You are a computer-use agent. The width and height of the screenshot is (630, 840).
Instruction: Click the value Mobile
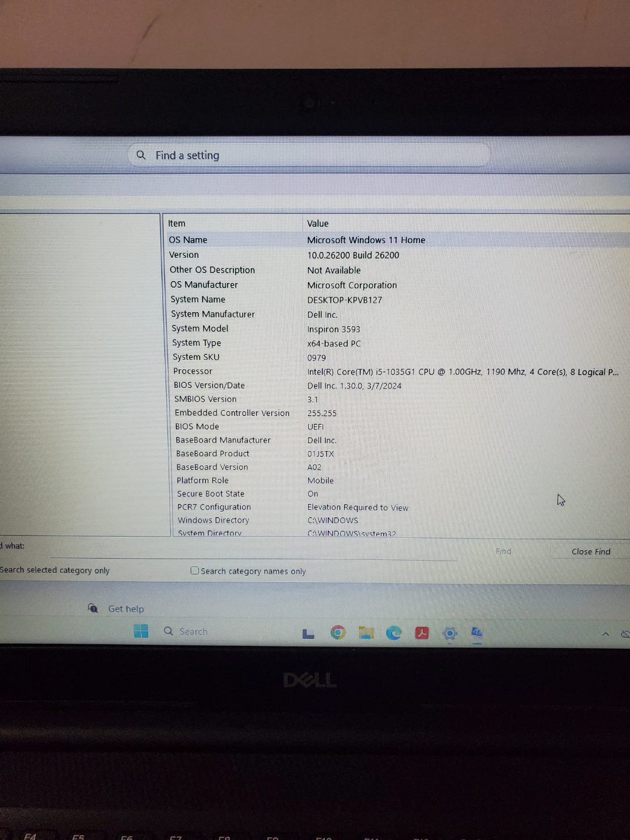point(321,481)
